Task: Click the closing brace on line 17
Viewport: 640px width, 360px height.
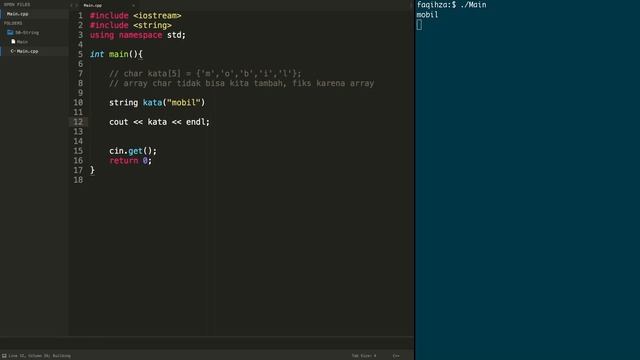Action: 92,170
